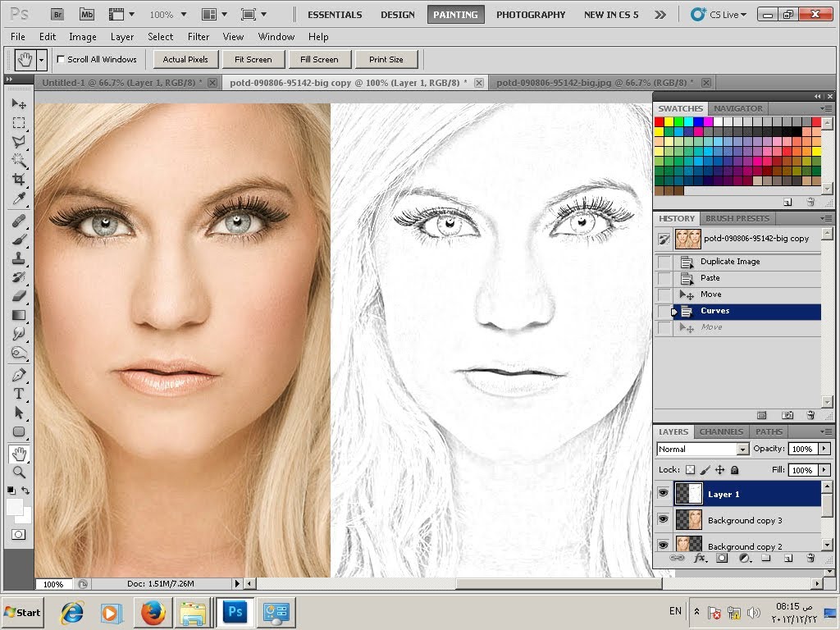Switch to the Channels tab

[x=721, y=431]
